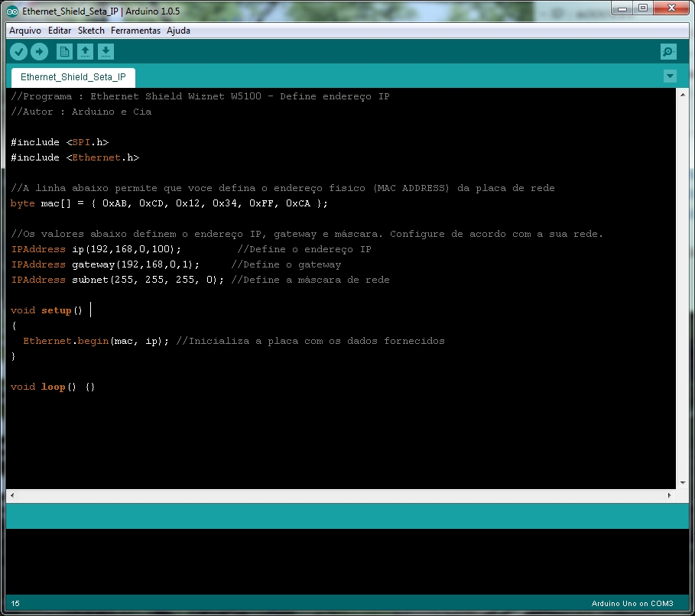Click '//Define a máscara de rede' comment

click(x=310, y=280)
